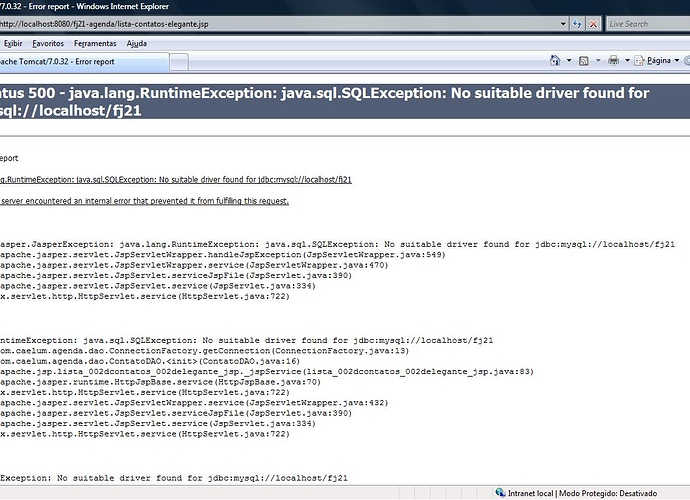Click the Stop loading red X icon
Image resolution: width=690 pixels, height=500 pixels.
(x=593, y=23)
